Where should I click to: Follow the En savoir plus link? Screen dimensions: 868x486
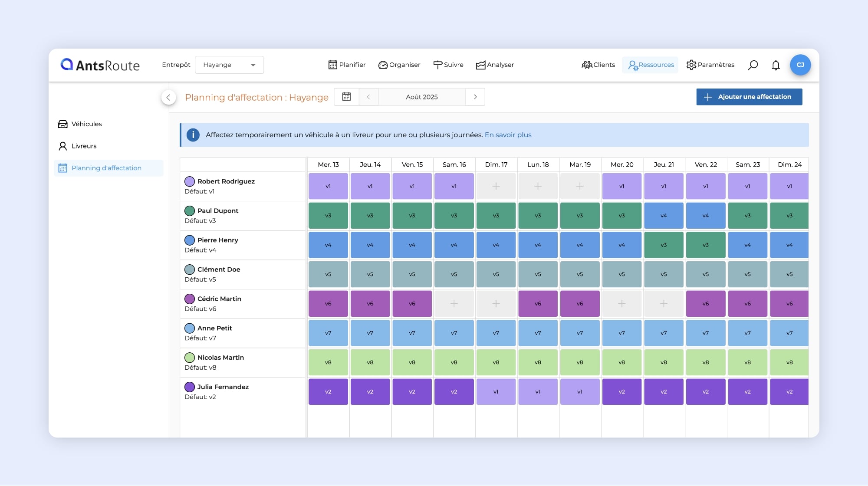(x=508, y=135)
